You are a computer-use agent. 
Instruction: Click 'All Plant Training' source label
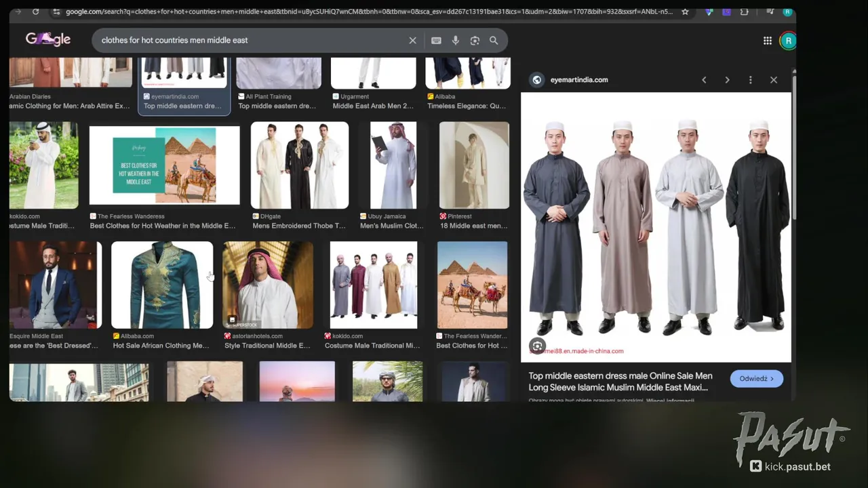(269, 97)
